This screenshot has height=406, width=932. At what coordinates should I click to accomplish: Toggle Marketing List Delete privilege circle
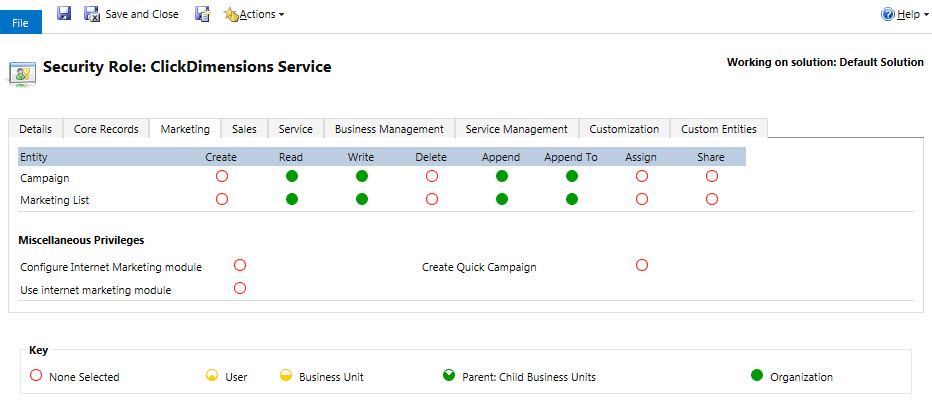(x=432, y=199)
